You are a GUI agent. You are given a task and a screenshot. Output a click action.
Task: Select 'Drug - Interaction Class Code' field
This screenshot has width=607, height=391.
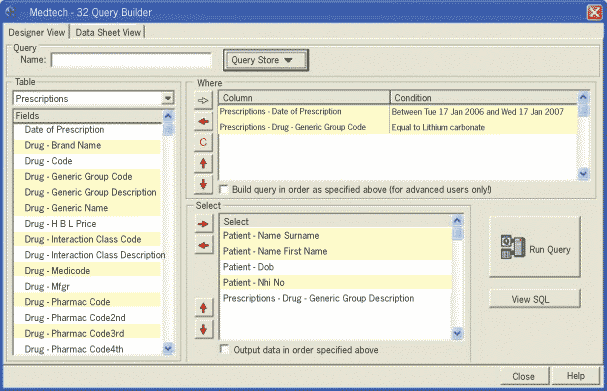click(x=87, y=240)
